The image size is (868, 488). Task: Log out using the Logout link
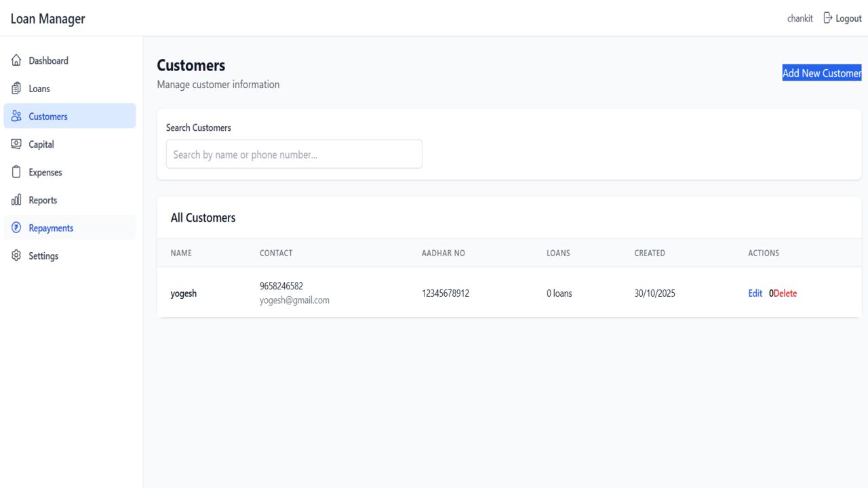(842, 18)
